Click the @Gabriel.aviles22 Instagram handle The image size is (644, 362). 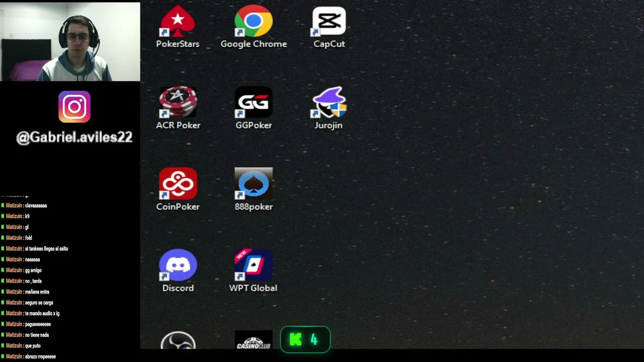(74, 137)
